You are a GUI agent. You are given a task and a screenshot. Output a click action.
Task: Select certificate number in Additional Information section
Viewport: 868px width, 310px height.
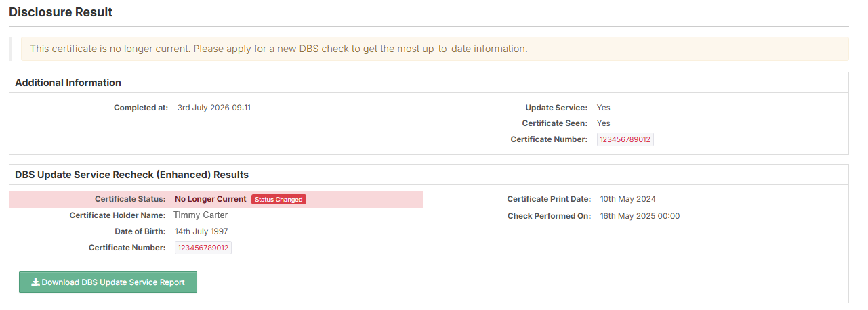[x=625, y=139]
